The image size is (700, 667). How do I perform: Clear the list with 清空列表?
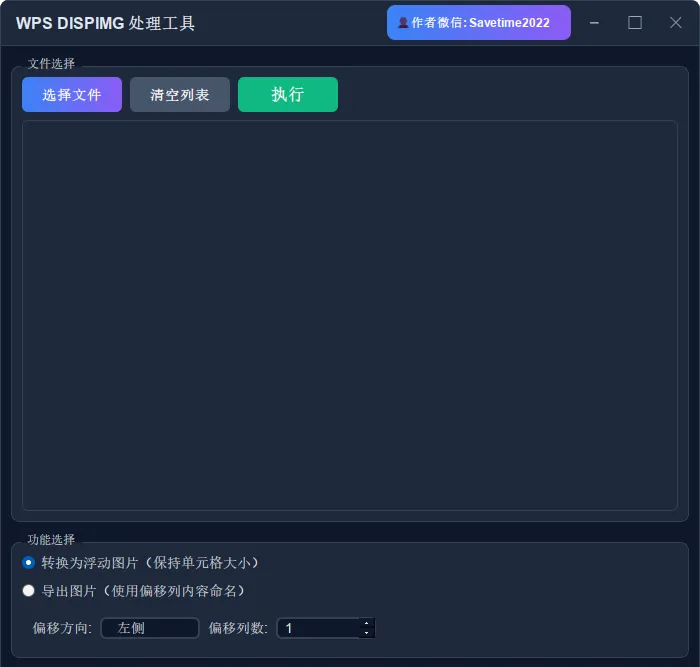pos(179,94)
